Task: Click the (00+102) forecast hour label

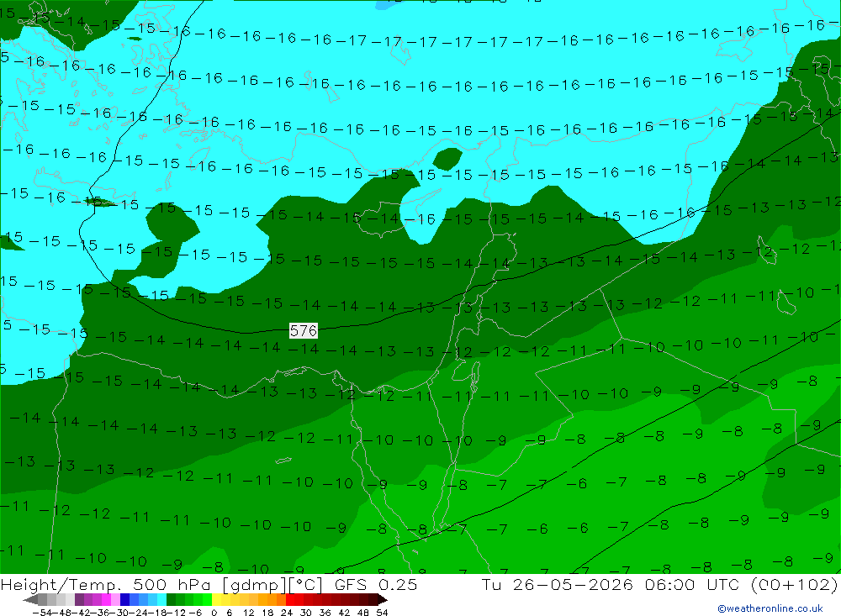Action: [x=795, y=584]
